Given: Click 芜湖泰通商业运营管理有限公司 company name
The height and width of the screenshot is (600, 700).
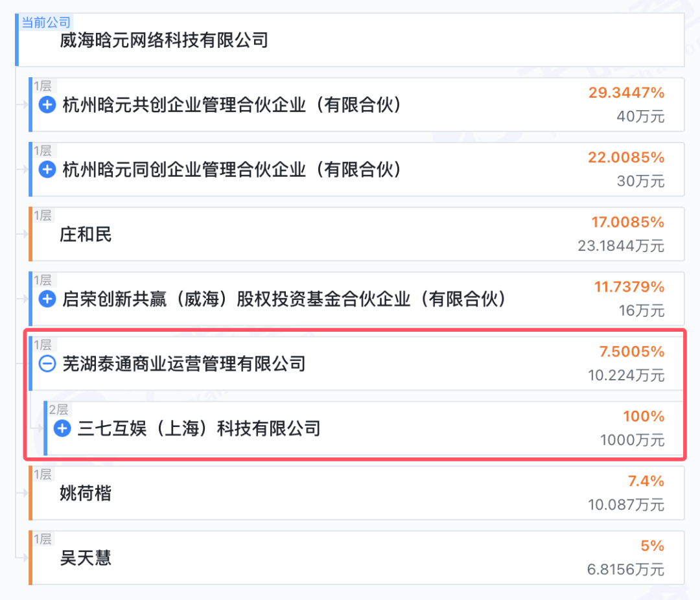Looking at the screenshot, I should tap(183, 364).
